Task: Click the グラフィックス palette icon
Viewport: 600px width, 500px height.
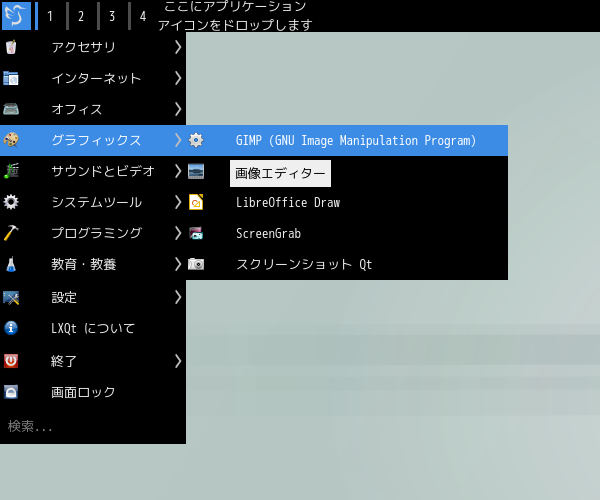Action: point(11,140)
